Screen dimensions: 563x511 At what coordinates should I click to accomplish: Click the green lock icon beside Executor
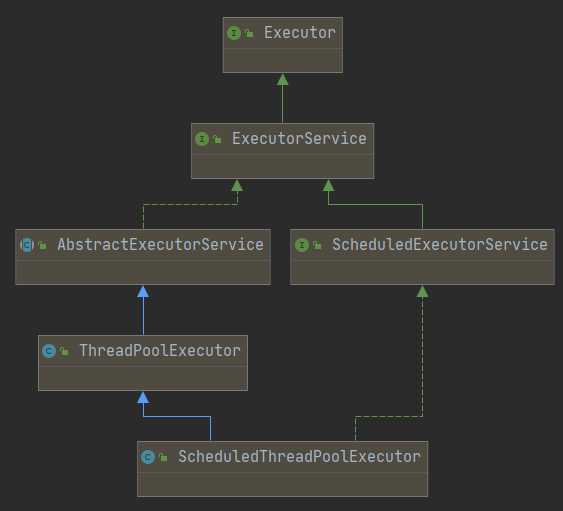tap(249, 33)
